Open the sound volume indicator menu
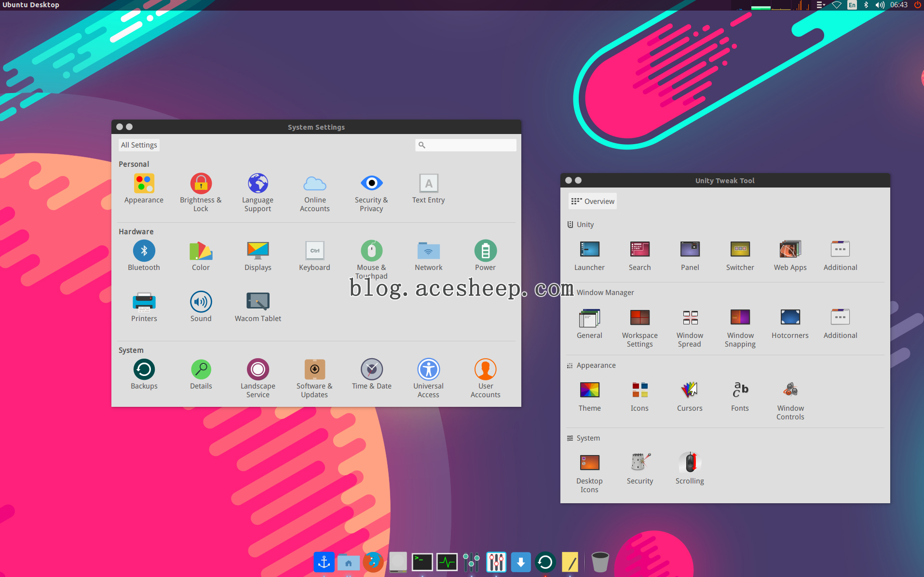This screenshot has width=924, height=577. [x=880, y=5]
